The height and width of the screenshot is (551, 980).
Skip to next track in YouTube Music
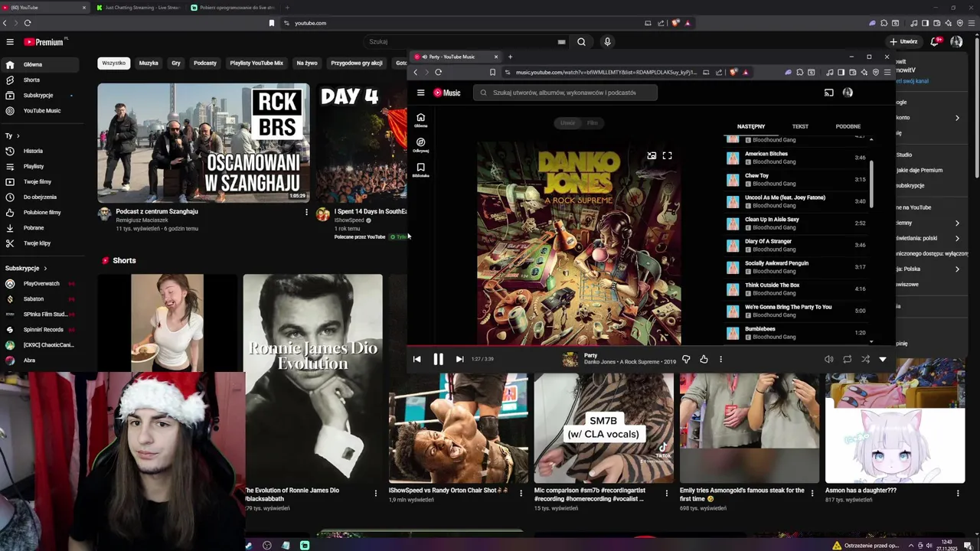point(459,359)
